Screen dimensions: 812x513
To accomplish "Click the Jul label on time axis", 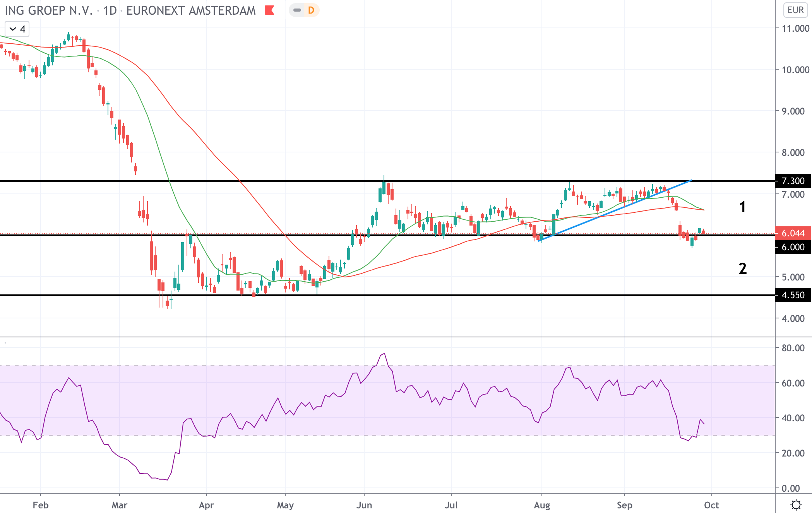I will click(451, 505).
